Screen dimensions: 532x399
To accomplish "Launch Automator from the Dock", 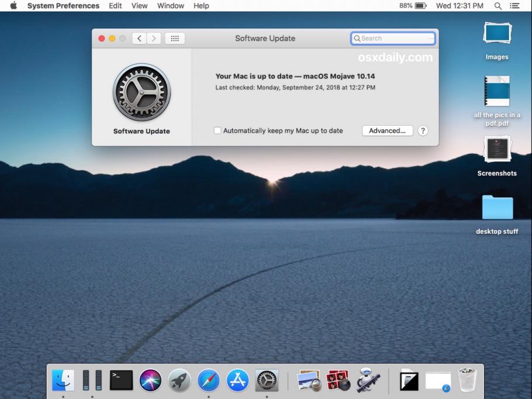I will tap(368, 380).
